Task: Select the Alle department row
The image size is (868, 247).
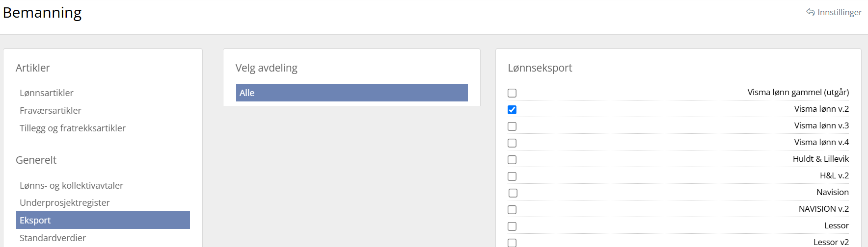Action: [352, 93]
